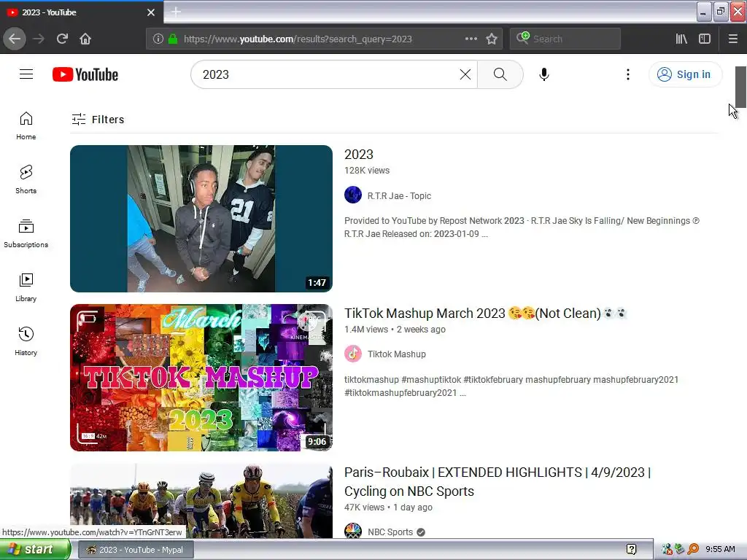Screen dimensions: 747x560
Task: Click the Sign in button
Action: click(685, 74)
